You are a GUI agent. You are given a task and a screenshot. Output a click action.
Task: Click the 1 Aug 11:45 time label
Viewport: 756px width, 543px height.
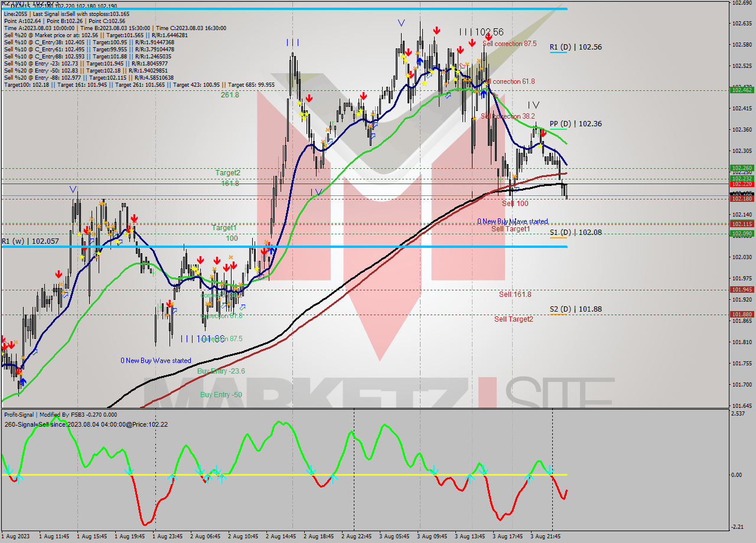click(x=54, y=537)
